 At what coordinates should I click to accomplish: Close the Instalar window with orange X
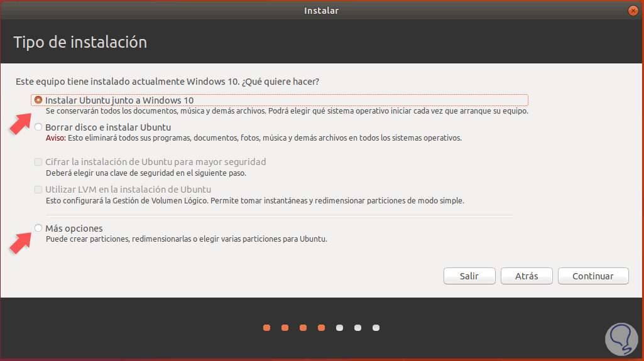pos(633,11)
